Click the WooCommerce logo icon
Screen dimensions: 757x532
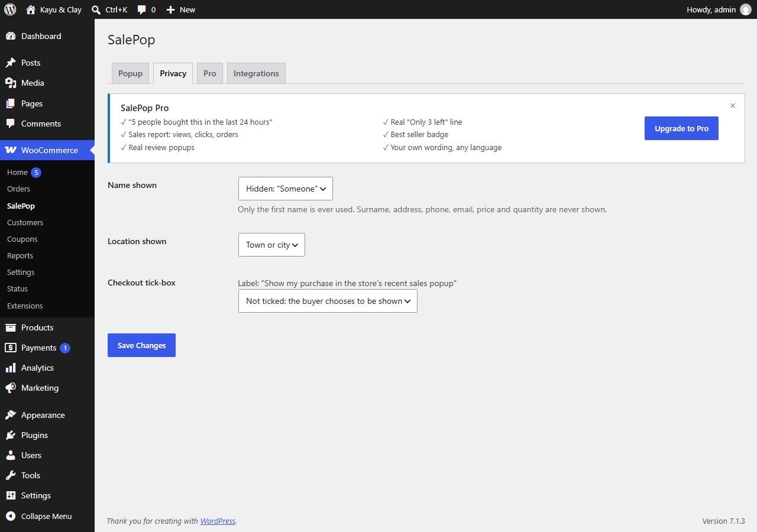point(11,150)
